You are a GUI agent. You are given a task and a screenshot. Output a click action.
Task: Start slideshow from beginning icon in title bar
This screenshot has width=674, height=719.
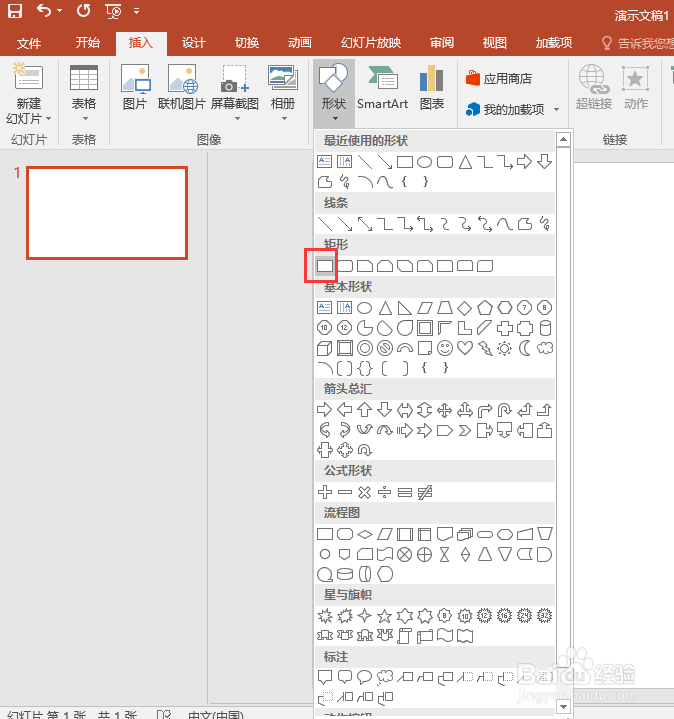(x=113, y=11)
